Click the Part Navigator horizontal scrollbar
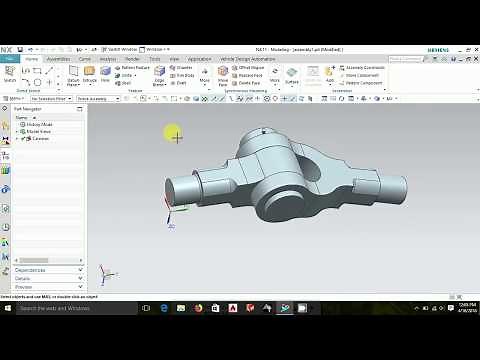Image resolution: width=480 pixels, height=360 pixels. click(49, 260)
